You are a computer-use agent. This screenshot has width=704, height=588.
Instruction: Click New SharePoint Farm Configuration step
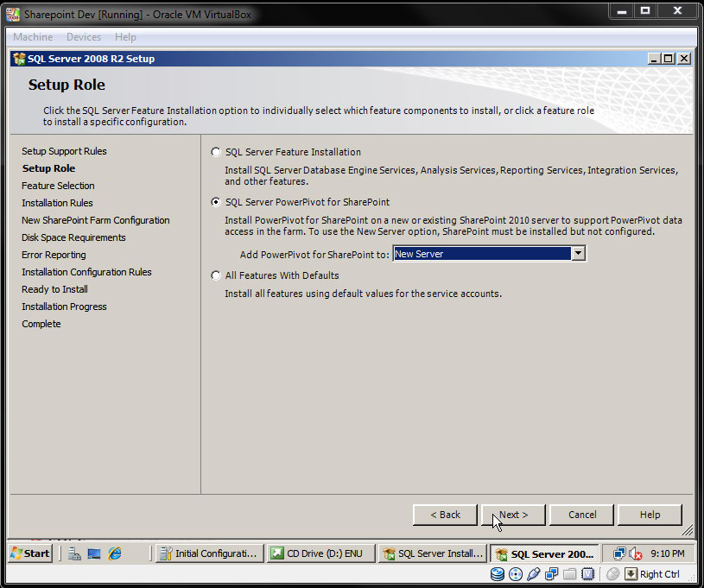[96, 220]
